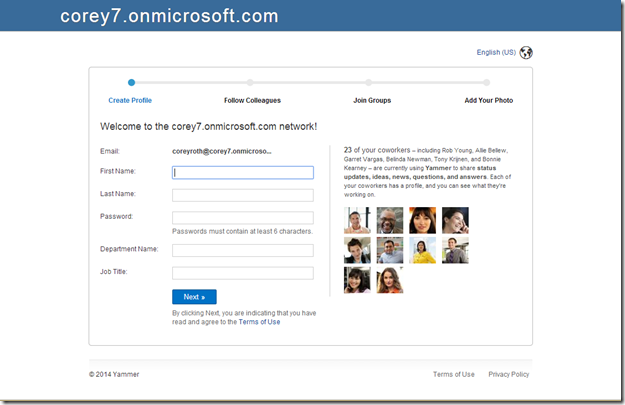Click the third-row first coworker photo
This screenshot has height=405, width=625.
357,280
